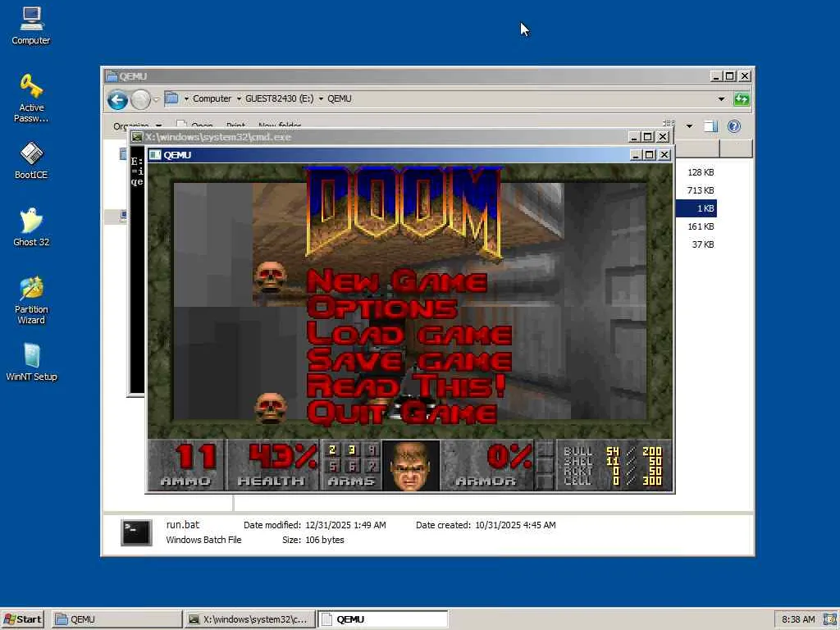This screenshot has width=840, height=630.
Task: Select the highlighted 1 KB file row
Action: pos(696,208)
